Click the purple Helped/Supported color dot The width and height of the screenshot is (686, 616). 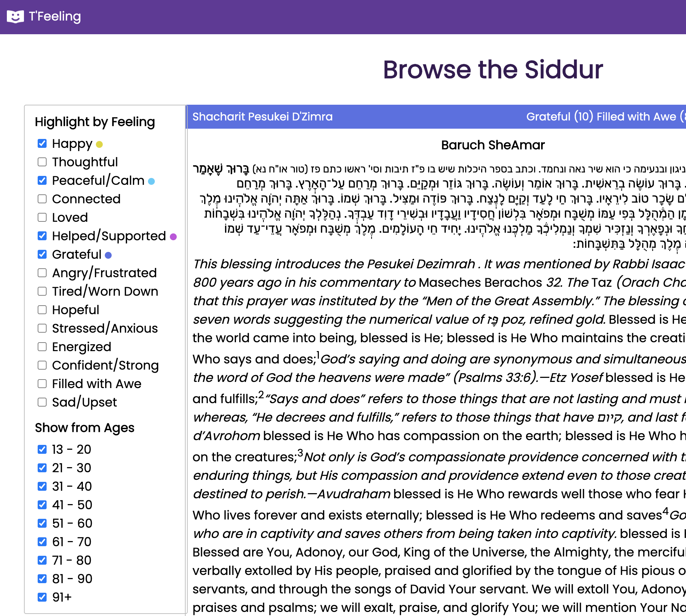173,237
